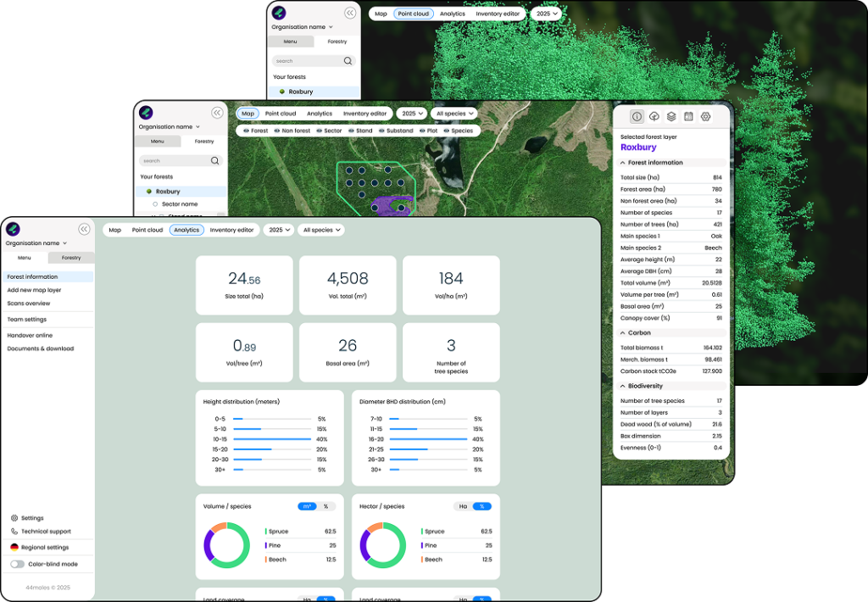Open the stacked layers icon in the right panel

pos(671,117)
